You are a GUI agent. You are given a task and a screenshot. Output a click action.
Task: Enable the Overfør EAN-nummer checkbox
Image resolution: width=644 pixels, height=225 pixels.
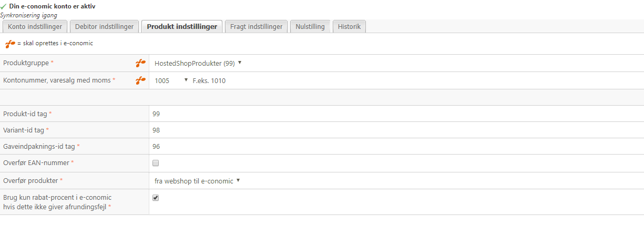tap(156, 163)
